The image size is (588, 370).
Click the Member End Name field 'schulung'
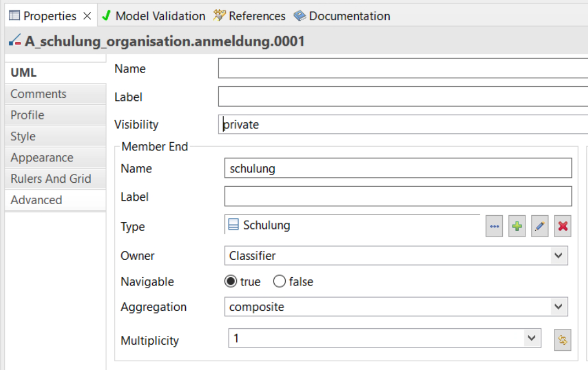(398, 168)
